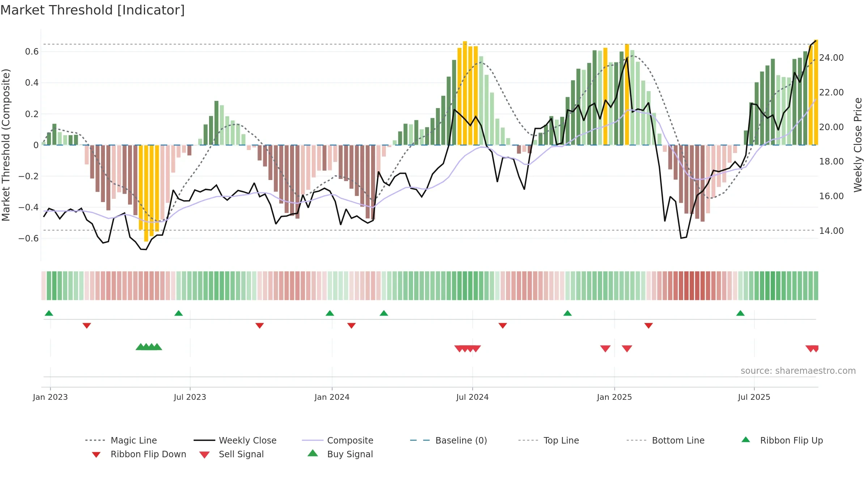Click the 24.00 price axis tick
Viewport: 868px width, 488px height.
(x=831, y=58)
